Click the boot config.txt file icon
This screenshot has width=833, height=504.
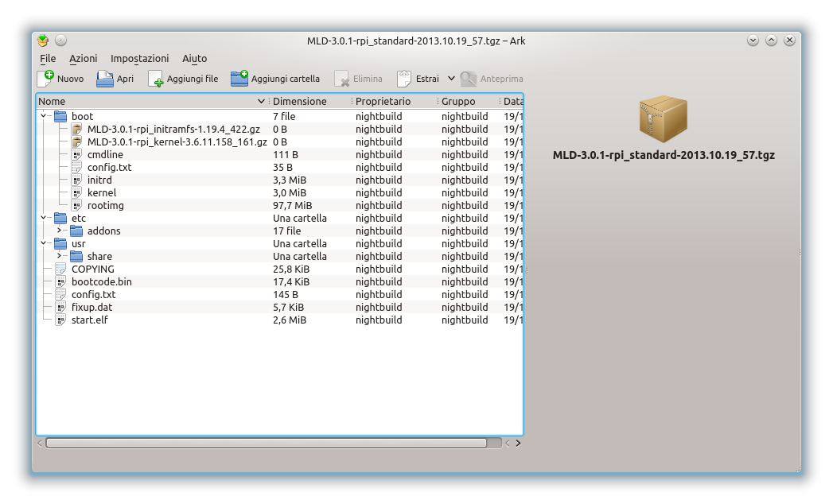[76, 167]
